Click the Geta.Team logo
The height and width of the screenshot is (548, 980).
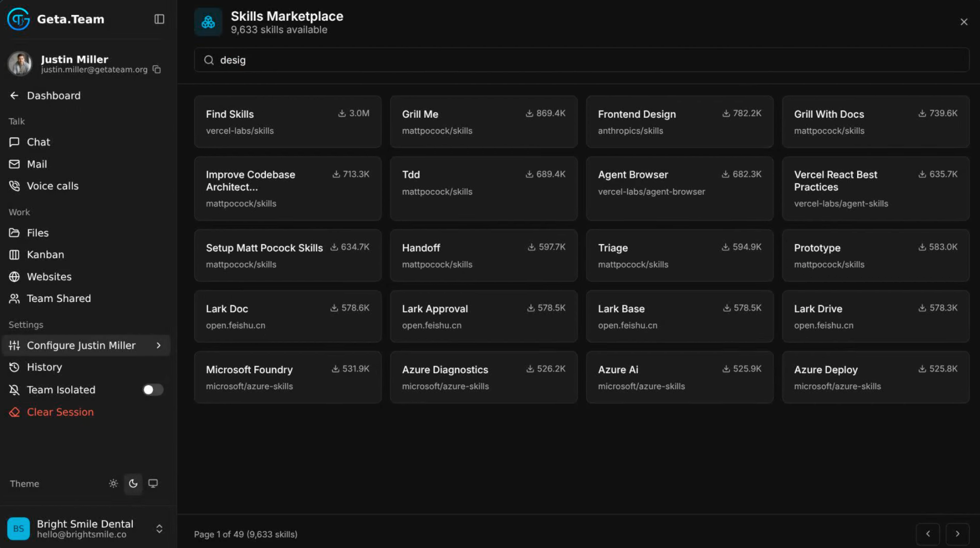(x=18, y=19)
